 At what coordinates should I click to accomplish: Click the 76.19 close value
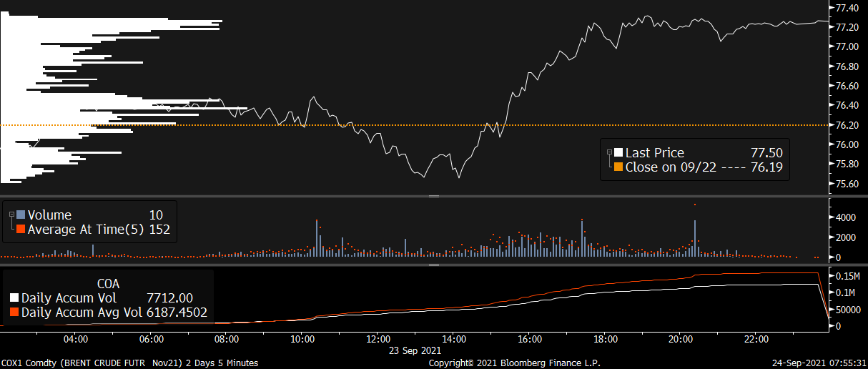(x=766, y=167)
